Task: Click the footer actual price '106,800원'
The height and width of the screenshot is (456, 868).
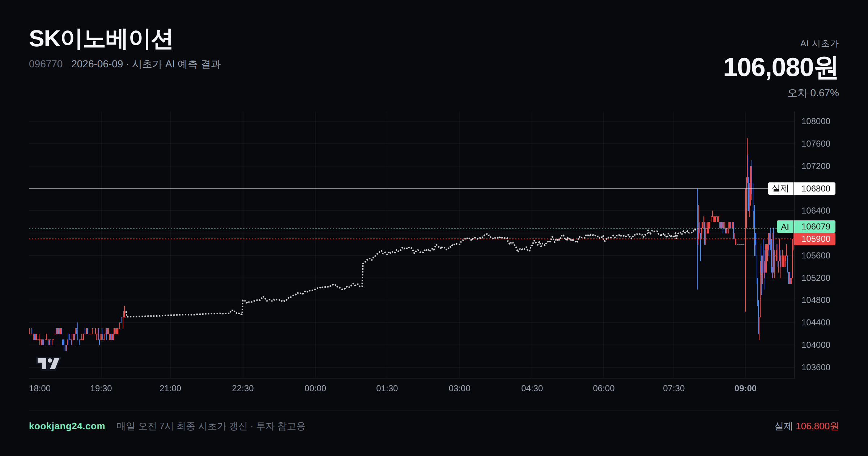Action: (x=817, y=426)
